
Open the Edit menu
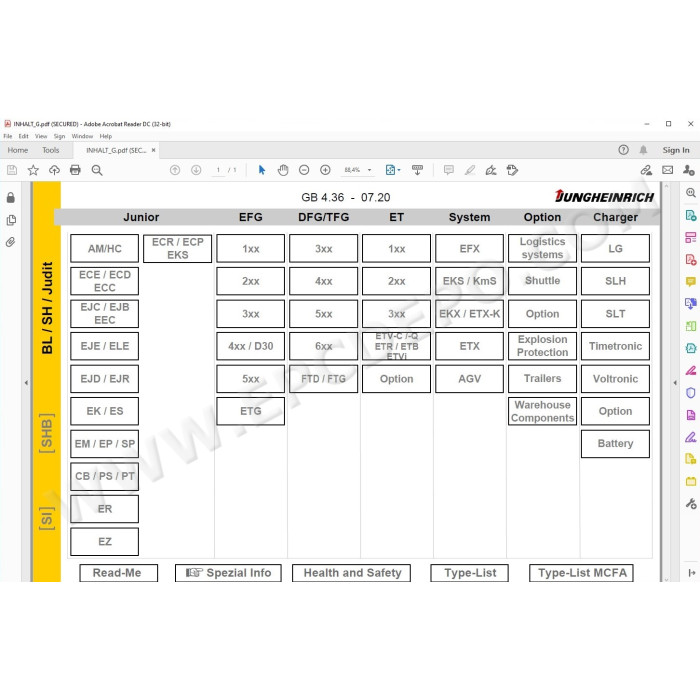pyautogui.click(x=24, y=136)
